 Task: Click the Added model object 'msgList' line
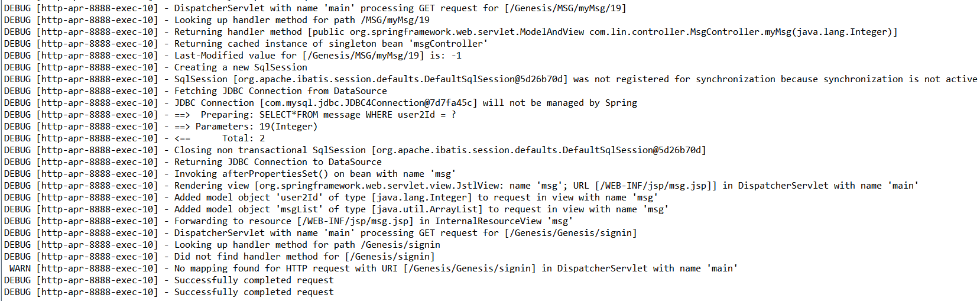[x=421, y=209]
